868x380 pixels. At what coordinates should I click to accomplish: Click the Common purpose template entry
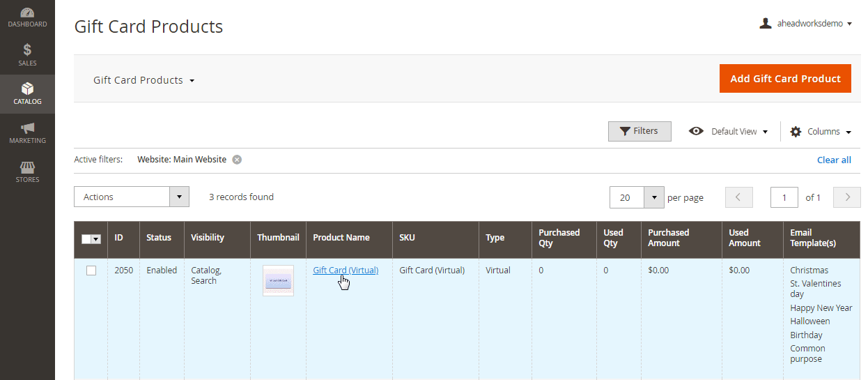pyautogui.click(x=808, y=354)
